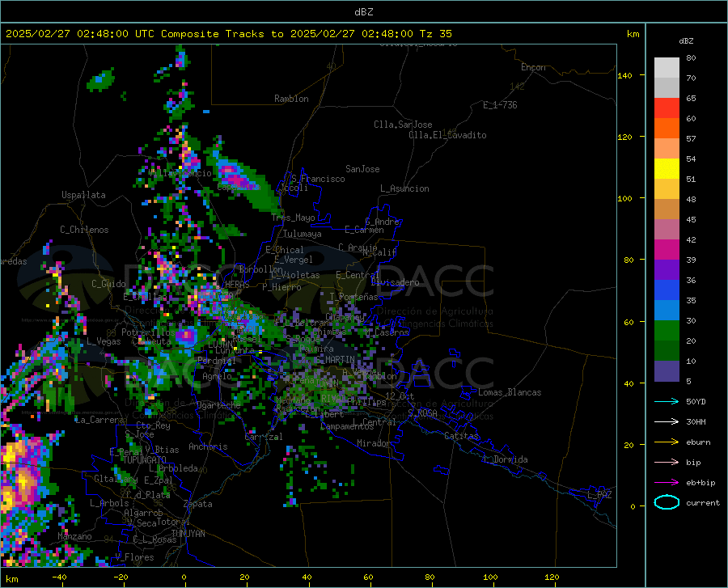
Task: Click the 'Ugarteche' map label
Action: coord(218,405)
